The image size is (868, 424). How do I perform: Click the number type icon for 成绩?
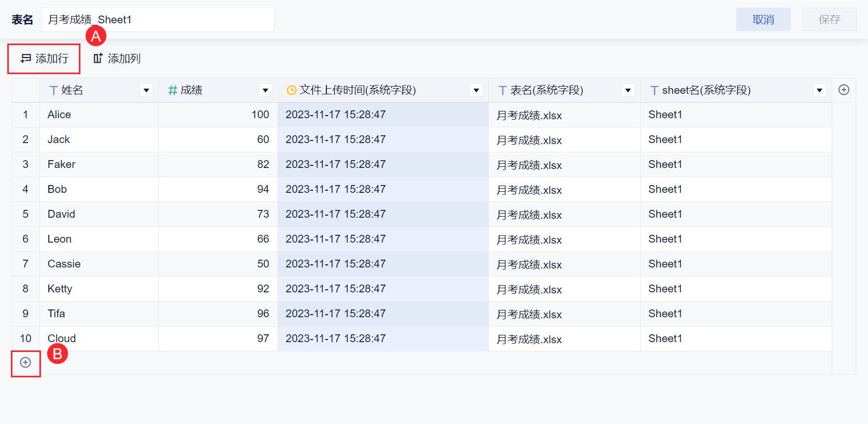tap(173, 91)
